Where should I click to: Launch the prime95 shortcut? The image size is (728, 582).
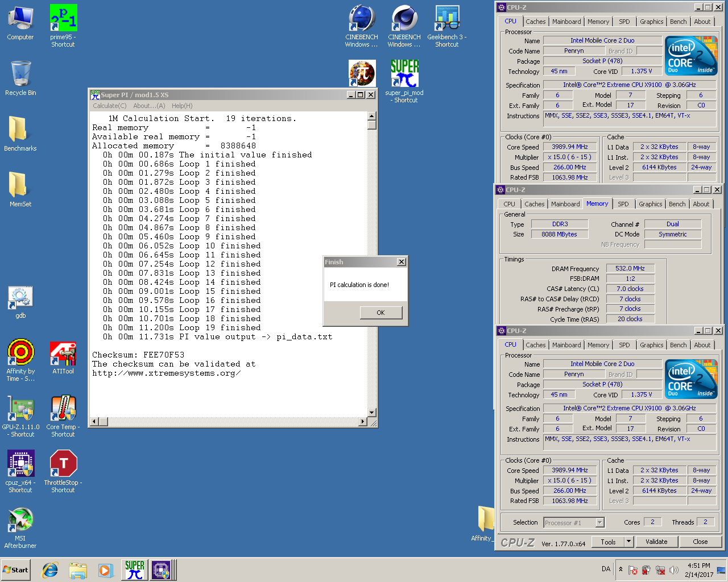point(63,26)
